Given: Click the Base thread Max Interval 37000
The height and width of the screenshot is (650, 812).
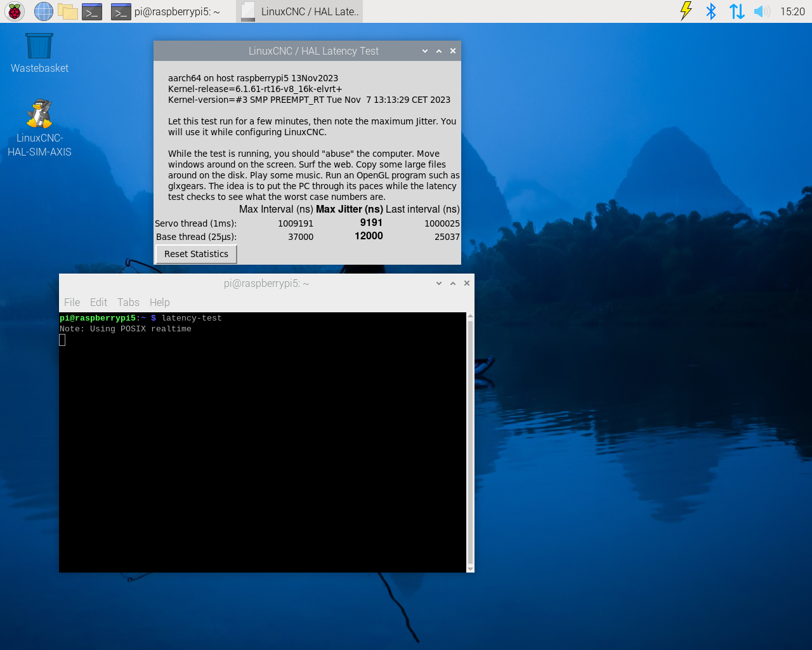Looking at the screenshot, I should [301, 237].
